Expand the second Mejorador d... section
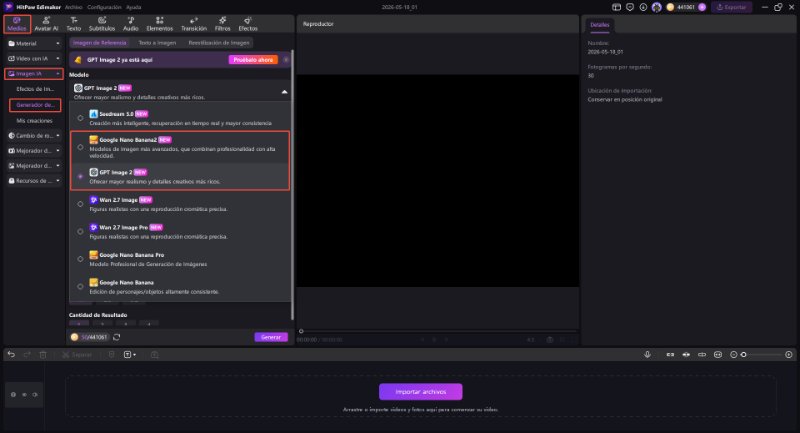 (x=34, y=166)
